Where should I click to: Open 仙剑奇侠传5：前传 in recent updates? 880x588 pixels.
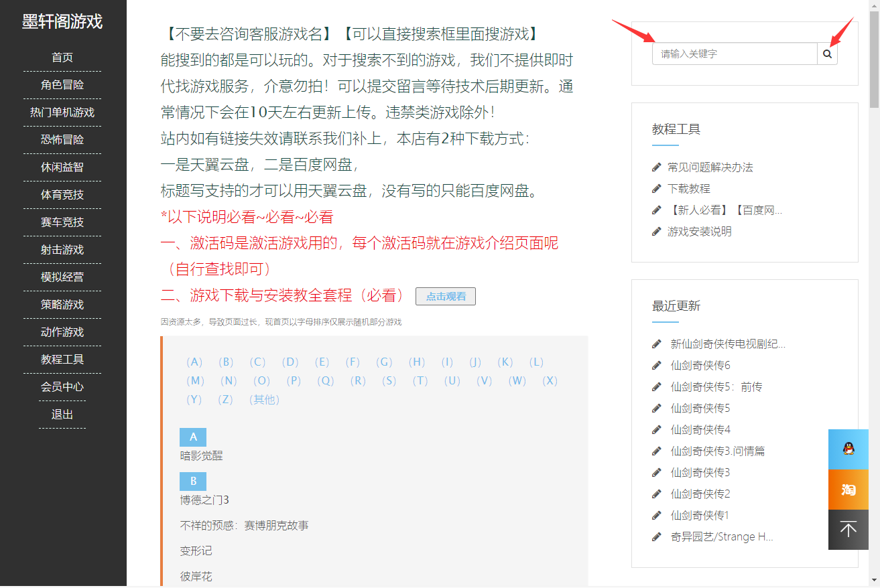click(716, 387)
